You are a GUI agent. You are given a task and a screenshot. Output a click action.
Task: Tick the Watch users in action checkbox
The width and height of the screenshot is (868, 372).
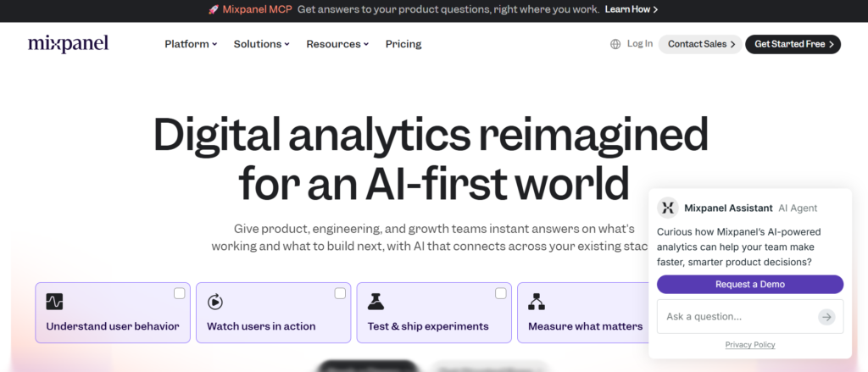pyautogui.click(x=340, y=293)
